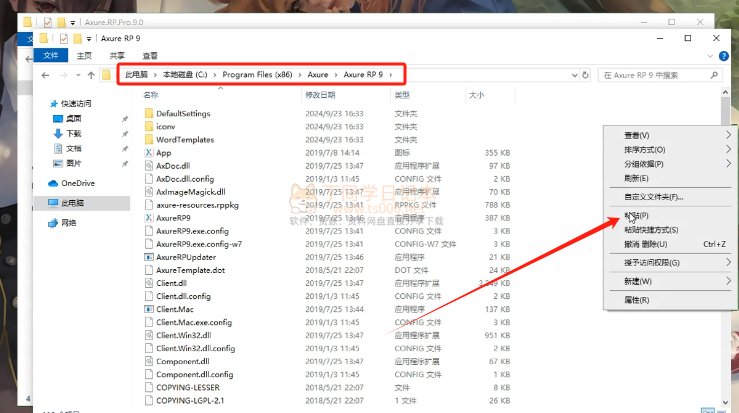The width and height of the screenshot is (739, 413).
Task: Open 授予访问权限(G) submenu
Action: 671,262
